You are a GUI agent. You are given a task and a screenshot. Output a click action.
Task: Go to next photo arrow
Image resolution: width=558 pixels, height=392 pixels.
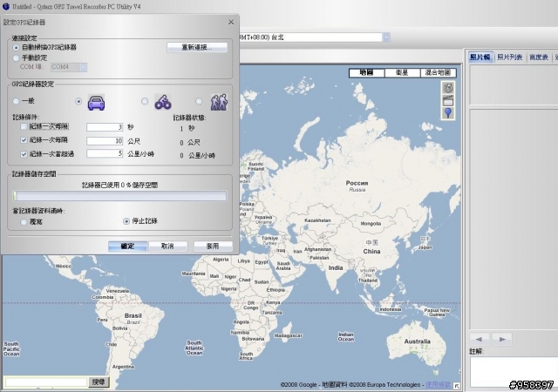(x=502, y=340)
